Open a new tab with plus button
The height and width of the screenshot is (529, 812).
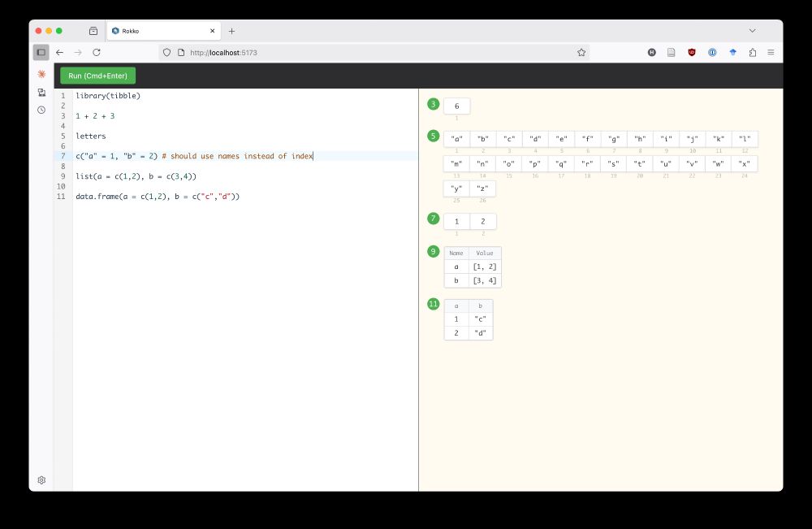click(x=231, y=31)
